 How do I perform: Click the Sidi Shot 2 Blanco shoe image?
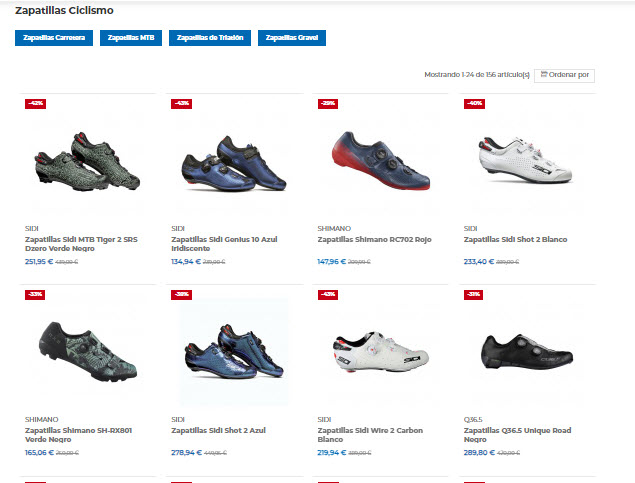click(525, 160)
